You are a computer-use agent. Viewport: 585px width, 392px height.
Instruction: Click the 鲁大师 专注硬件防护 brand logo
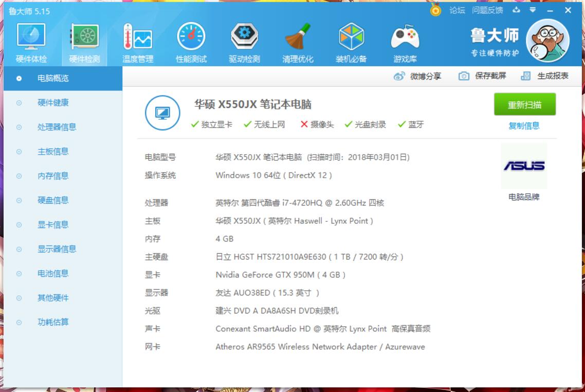495,42
